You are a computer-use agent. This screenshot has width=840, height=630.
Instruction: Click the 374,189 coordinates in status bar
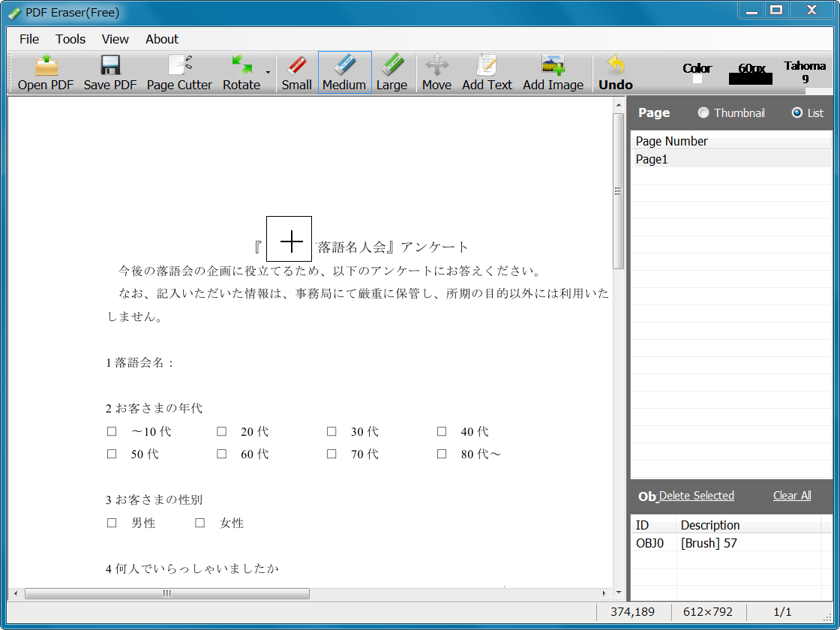(x=633, y=612)
